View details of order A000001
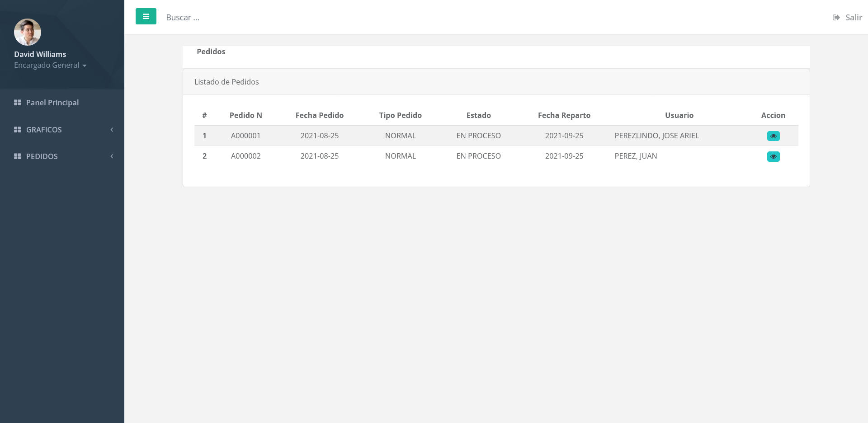This screenshot has width=868, height=423. pos(773,136)
